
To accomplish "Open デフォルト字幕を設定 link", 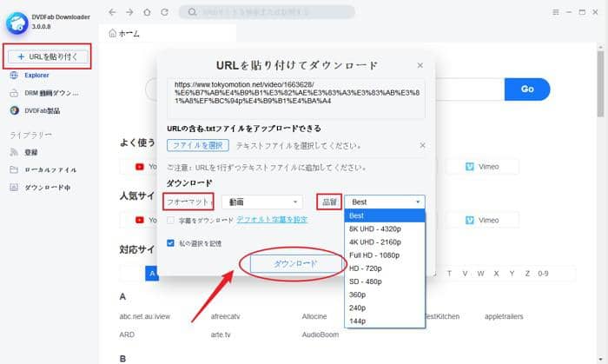I will (x=272, y=220).
